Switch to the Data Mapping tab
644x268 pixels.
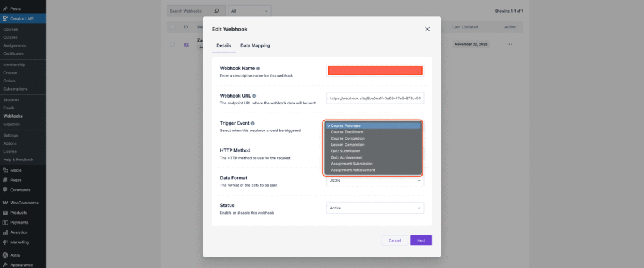pyautogui.click(x=255, y=46)
